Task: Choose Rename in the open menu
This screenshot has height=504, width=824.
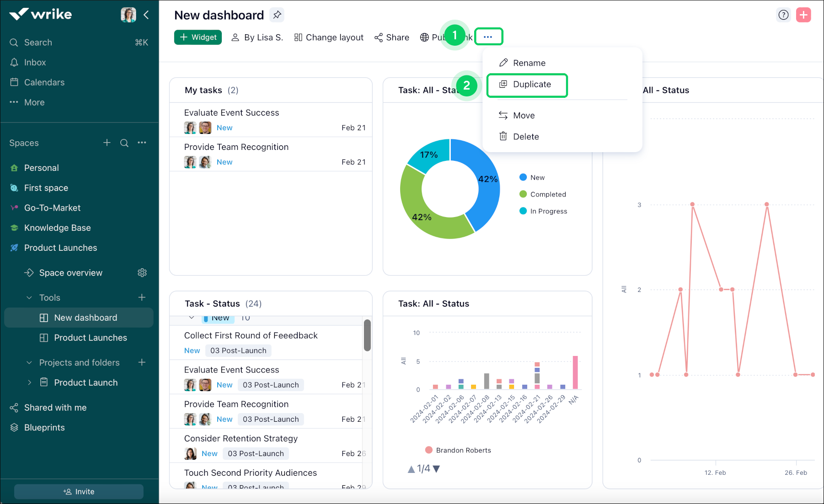Action: (529, 63)
